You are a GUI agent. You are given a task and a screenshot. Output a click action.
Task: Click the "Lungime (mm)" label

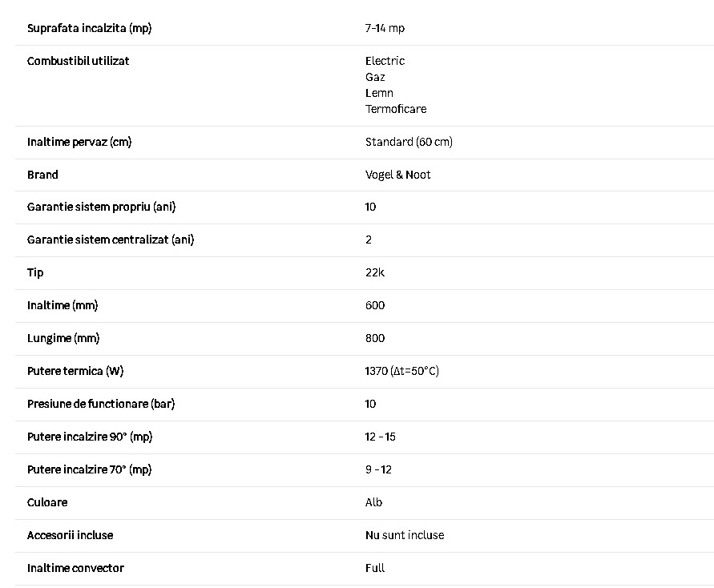tap(63, 338)
